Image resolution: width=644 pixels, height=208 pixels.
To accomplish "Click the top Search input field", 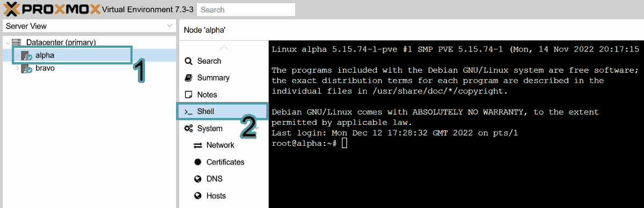I will pos(246,10).
